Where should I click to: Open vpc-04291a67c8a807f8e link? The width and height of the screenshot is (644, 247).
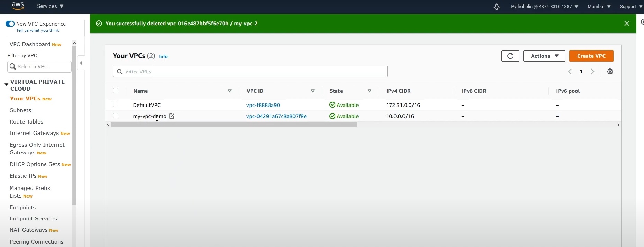276,116
